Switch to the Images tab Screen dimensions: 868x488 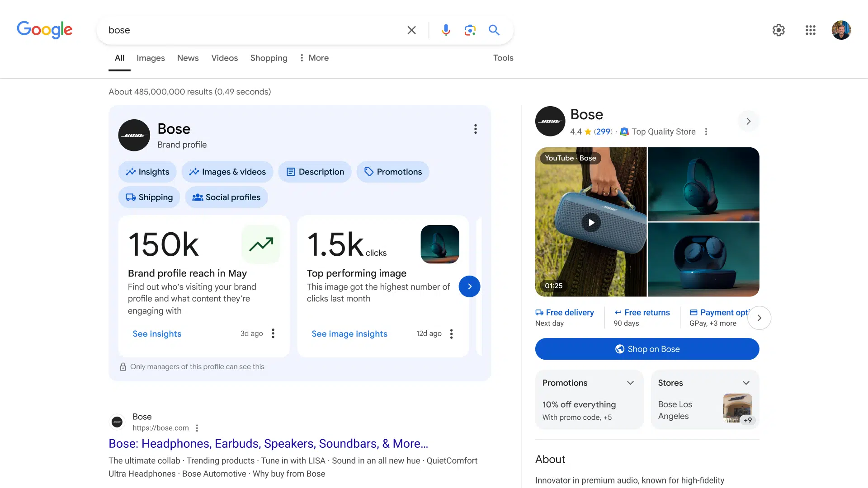pyautogui.click(x=151, y=58)
